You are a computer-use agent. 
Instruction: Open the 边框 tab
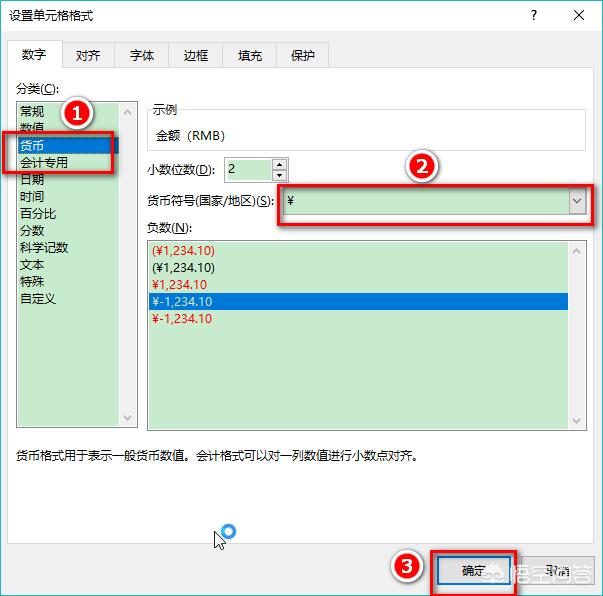(195, 55)
